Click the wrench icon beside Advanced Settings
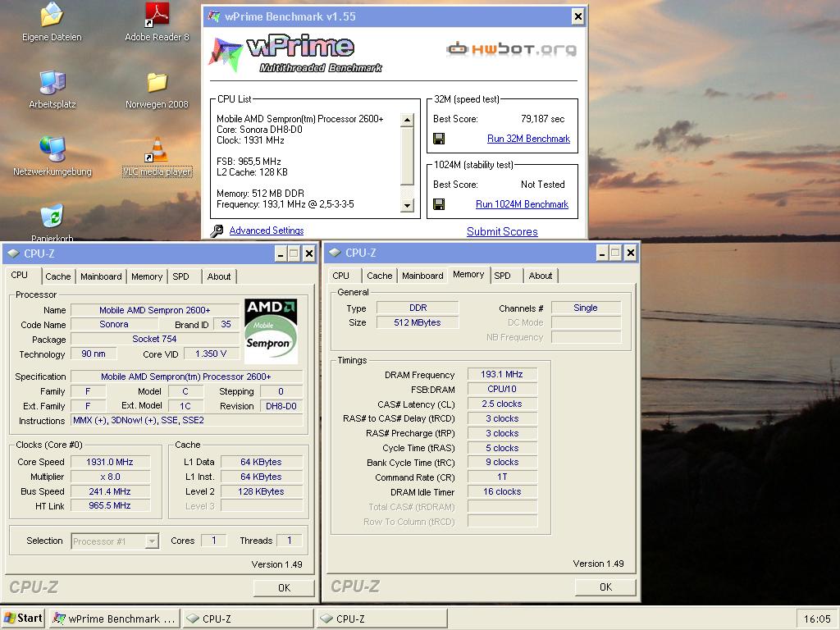 pos(217,231)
